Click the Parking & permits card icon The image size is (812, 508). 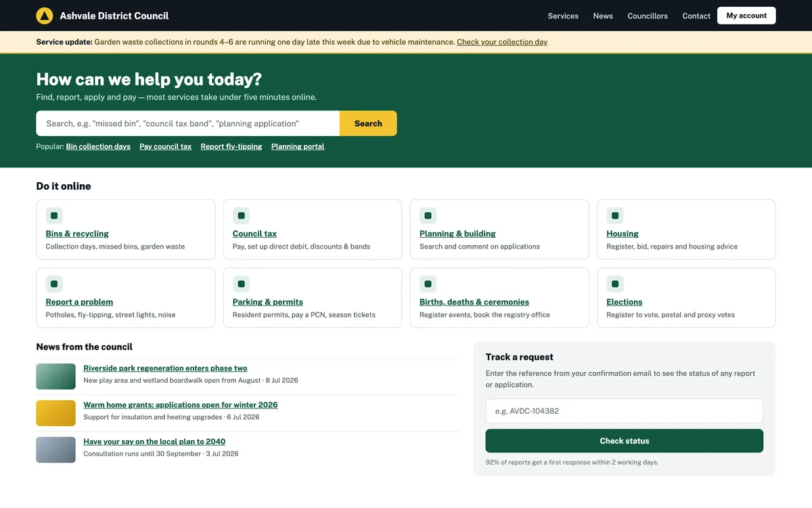point(241,284)
